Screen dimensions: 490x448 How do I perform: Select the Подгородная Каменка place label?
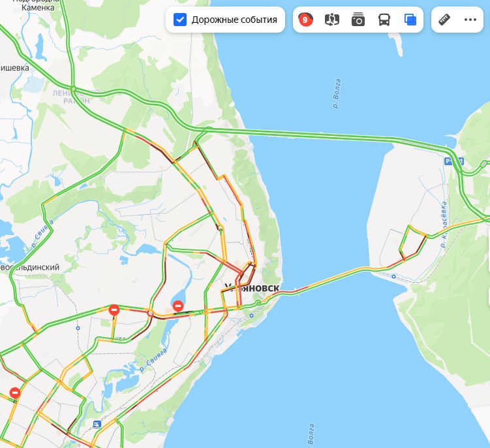[x=37, y=5]
